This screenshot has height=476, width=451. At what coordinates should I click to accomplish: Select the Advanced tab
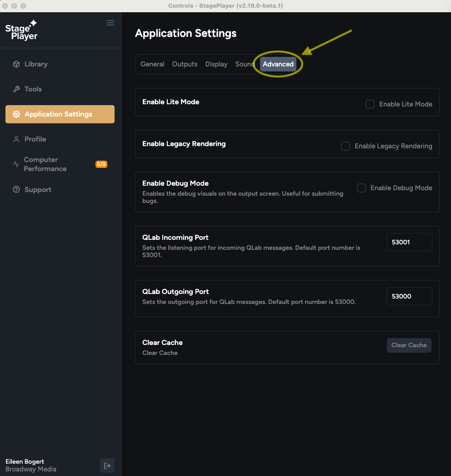278,64
